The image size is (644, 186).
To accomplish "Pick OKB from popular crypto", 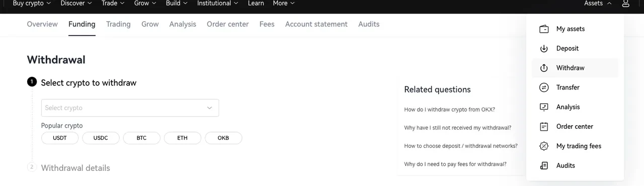I will (223, 138).
